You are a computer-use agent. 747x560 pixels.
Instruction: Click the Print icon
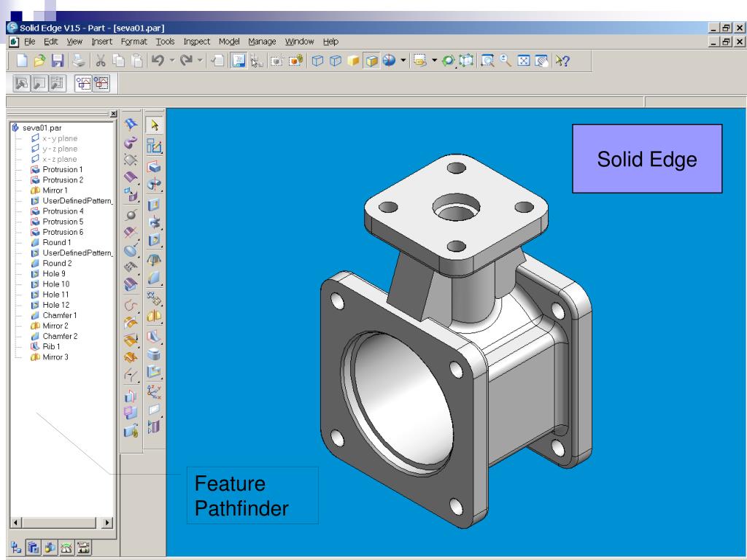[x=79, y=61]
